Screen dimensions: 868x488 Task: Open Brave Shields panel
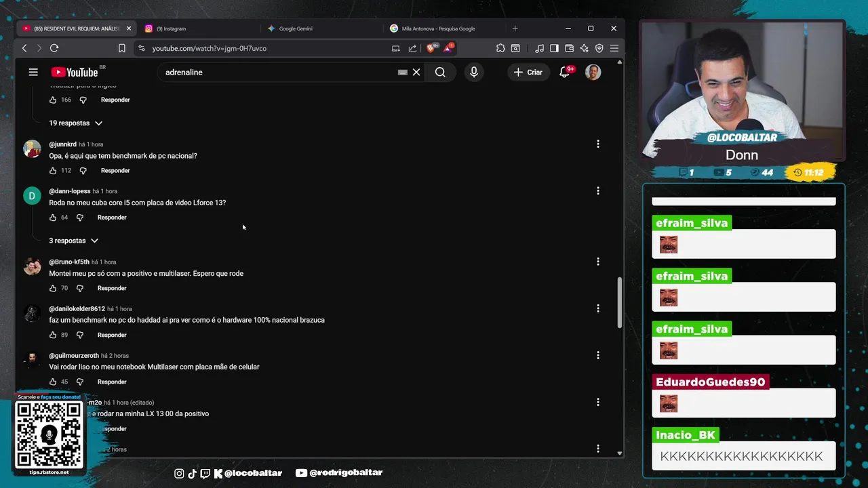click(x=431, y=48)
